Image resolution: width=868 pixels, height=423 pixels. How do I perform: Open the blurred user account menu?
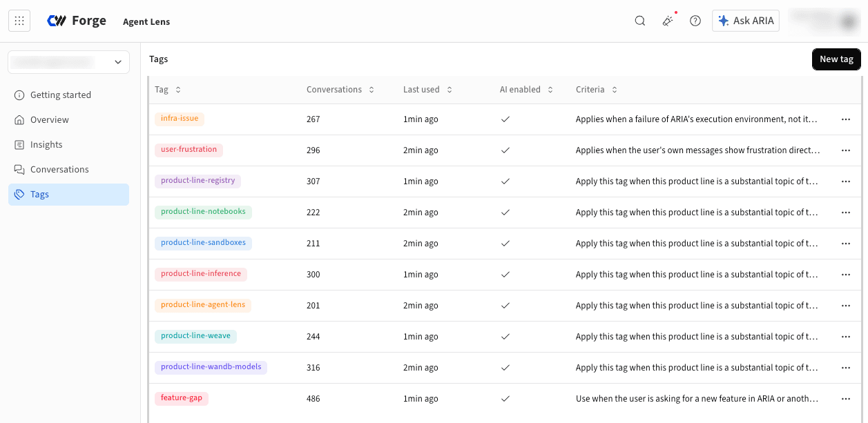click(823, 21)
